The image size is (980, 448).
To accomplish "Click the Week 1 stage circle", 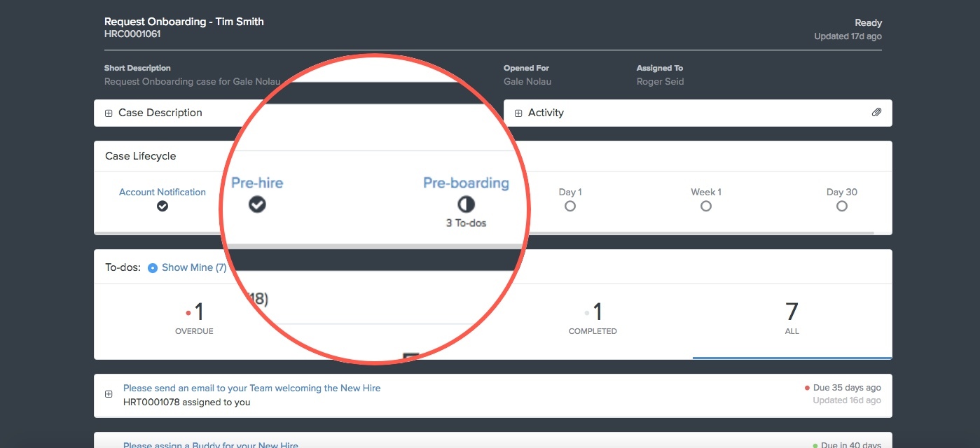I will [x=705, y=205].
